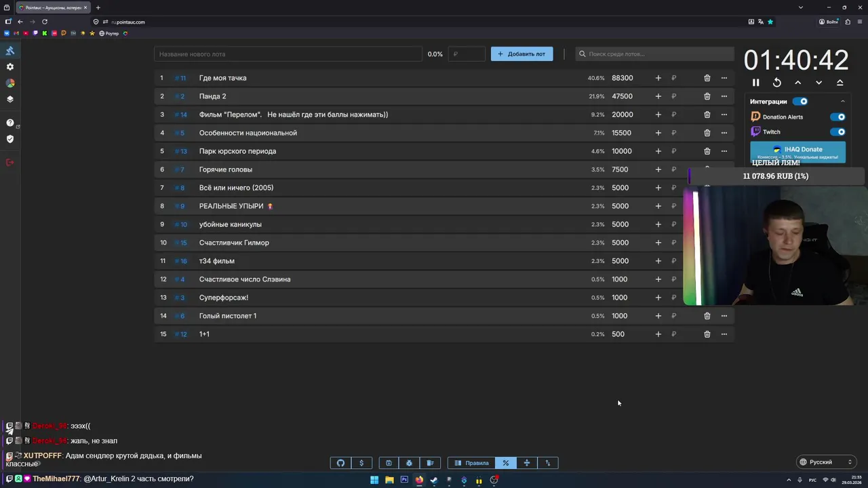The height and width of the screenshot is (488, 868).
Task: Add amount to Горячие головы
Action: tap(658, 169)
